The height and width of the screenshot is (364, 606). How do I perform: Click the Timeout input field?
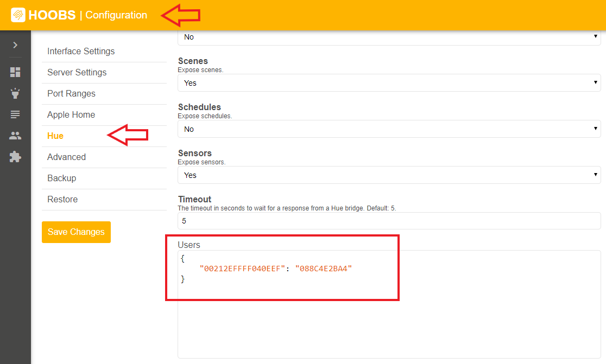tap(389, 221)
